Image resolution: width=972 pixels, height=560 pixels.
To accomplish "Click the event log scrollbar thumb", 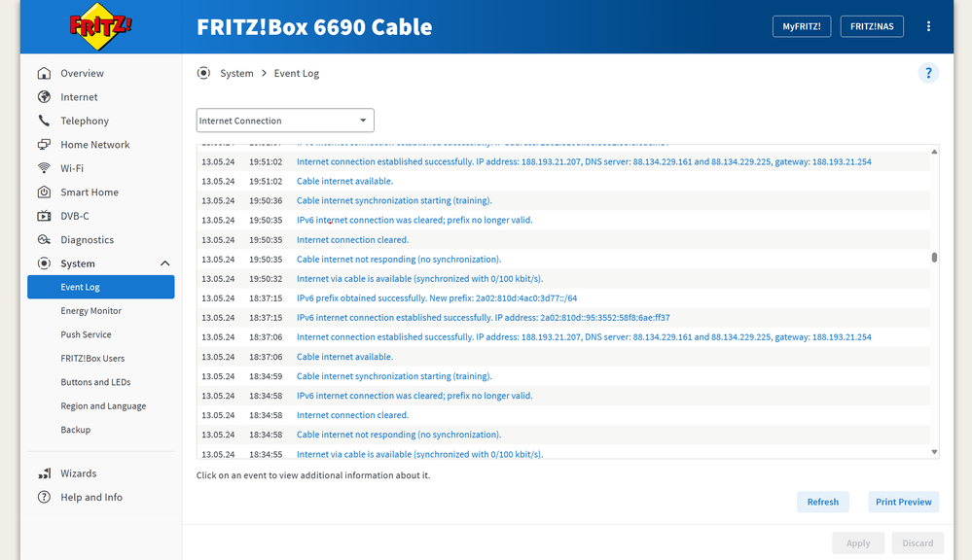I will click(x=934, y=258).
